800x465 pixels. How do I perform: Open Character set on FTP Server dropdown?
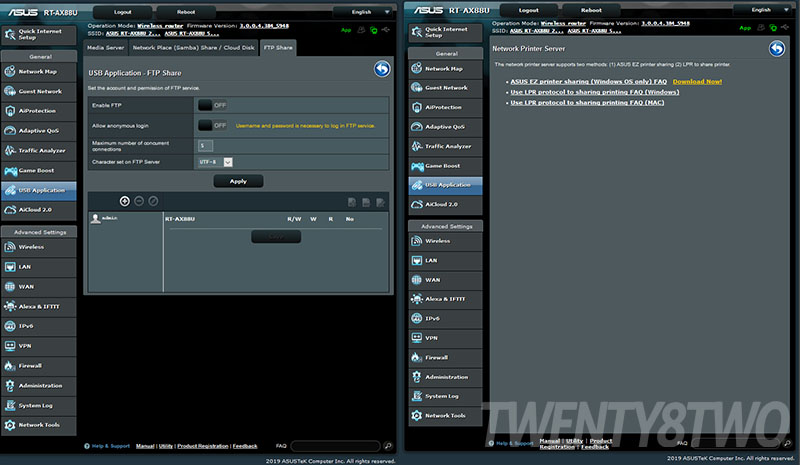click(215, 162)
